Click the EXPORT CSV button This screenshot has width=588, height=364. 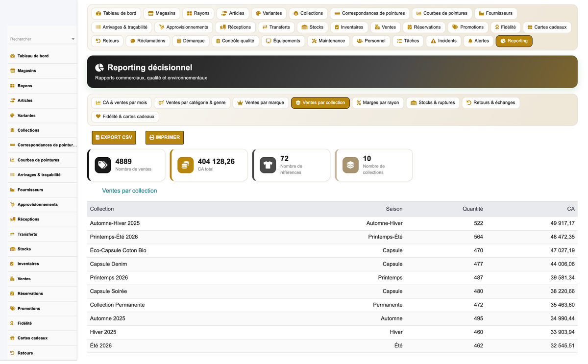click(114, 138)
